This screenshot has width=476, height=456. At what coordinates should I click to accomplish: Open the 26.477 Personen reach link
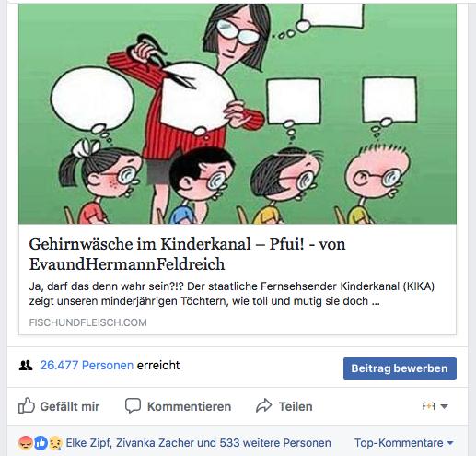coord(87,366)
